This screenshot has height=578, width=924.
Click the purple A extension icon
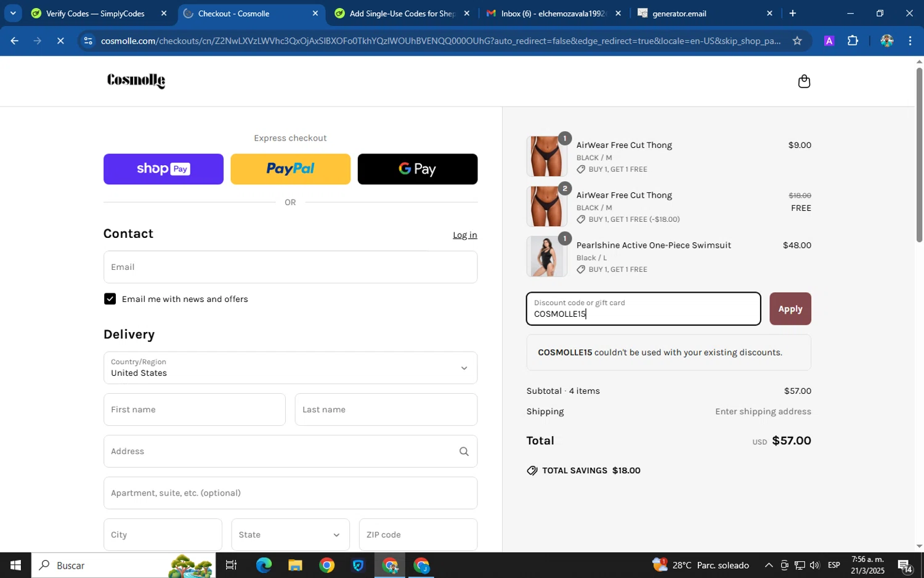point(829,41)
